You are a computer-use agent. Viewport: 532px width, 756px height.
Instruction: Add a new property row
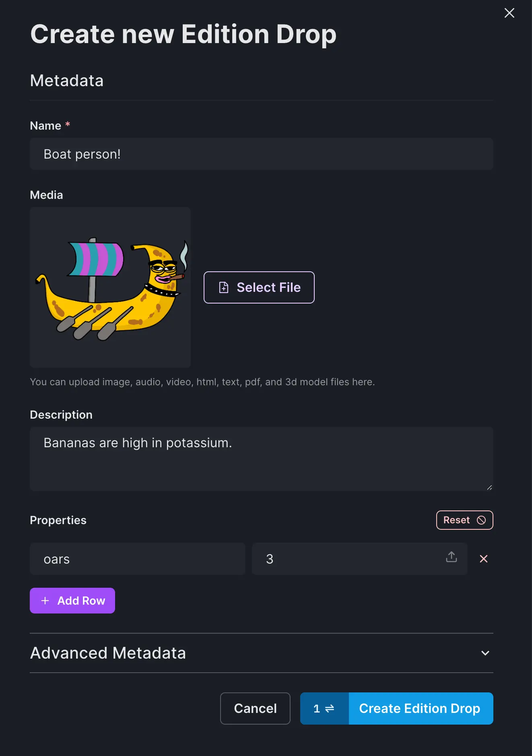point(72,601)
